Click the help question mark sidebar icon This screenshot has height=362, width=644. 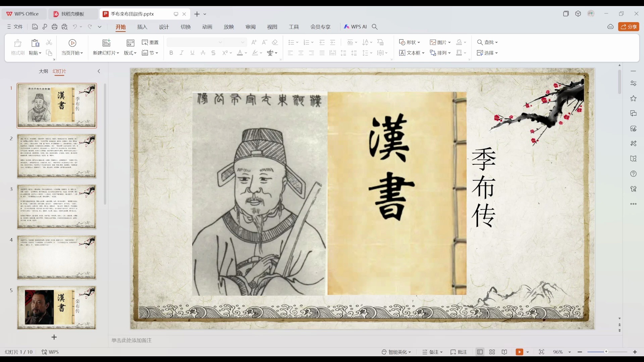click(633, 174)
